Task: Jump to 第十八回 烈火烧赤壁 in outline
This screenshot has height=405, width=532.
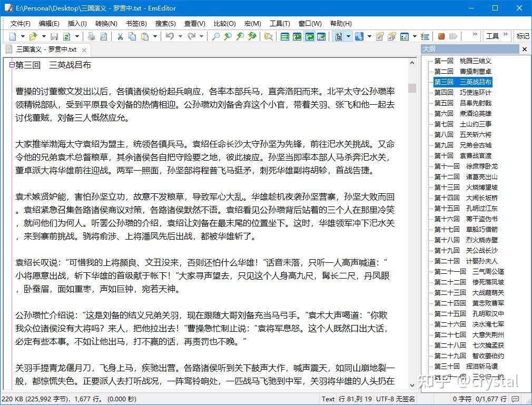Action: pos(466,240)
